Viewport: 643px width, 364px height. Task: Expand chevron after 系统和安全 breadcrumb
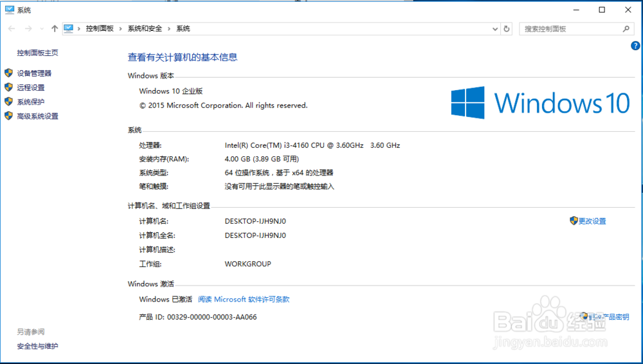[x=169, y=29]
